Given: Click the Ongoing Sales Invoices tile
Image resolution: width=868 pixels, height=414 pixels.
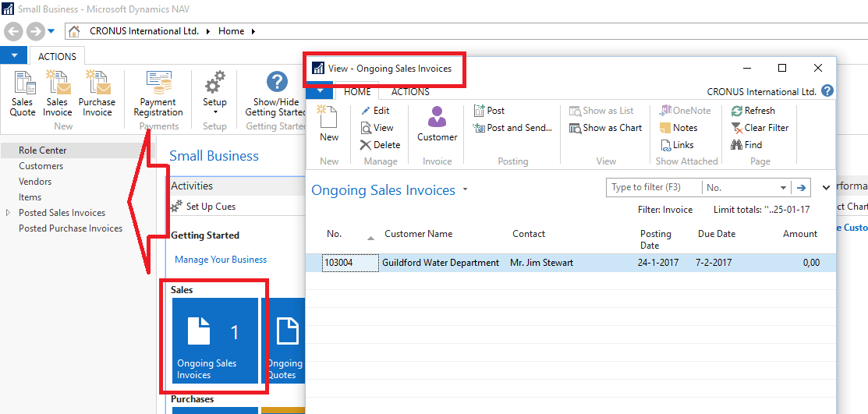Looking at the screenshot, I should (x=214, y=341).
